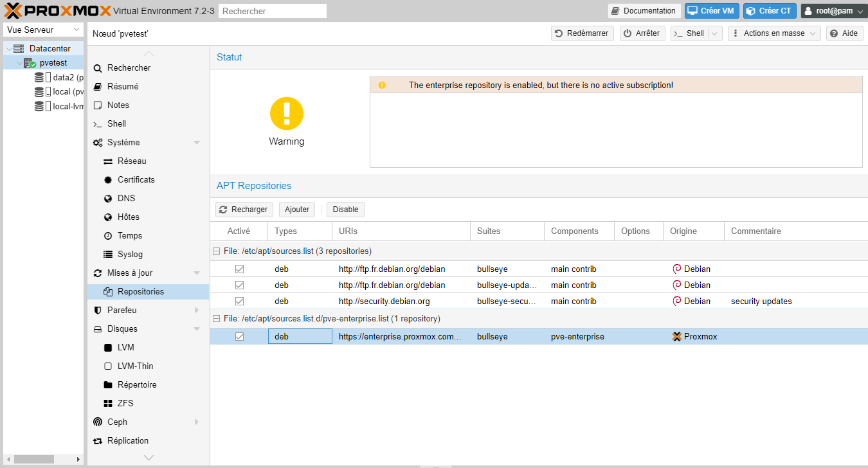This screenshot has height=468, width=868.
Task: Open the Actions en masse dropdown
Action: pyautogui.click(x=774, y=33)
